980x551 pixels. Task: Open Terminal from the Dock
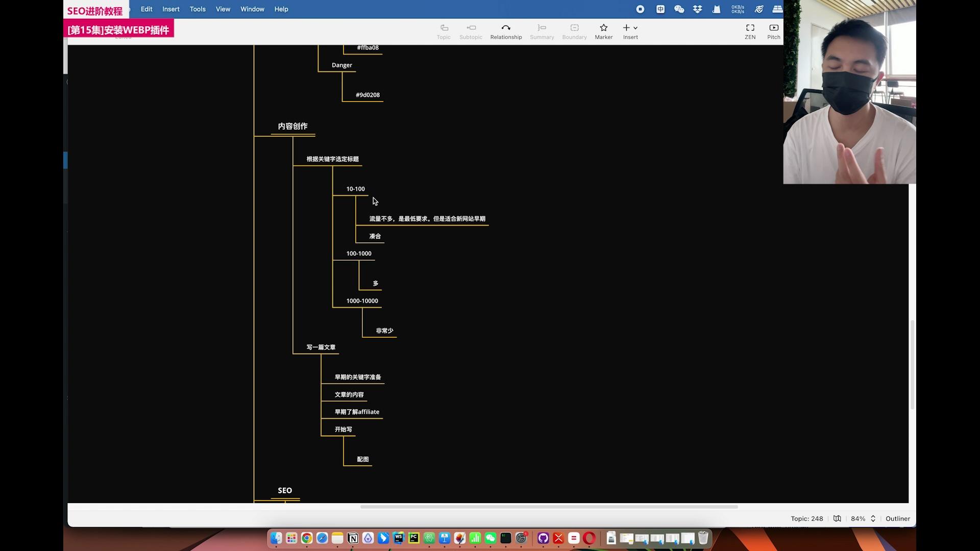coord(506,538)
